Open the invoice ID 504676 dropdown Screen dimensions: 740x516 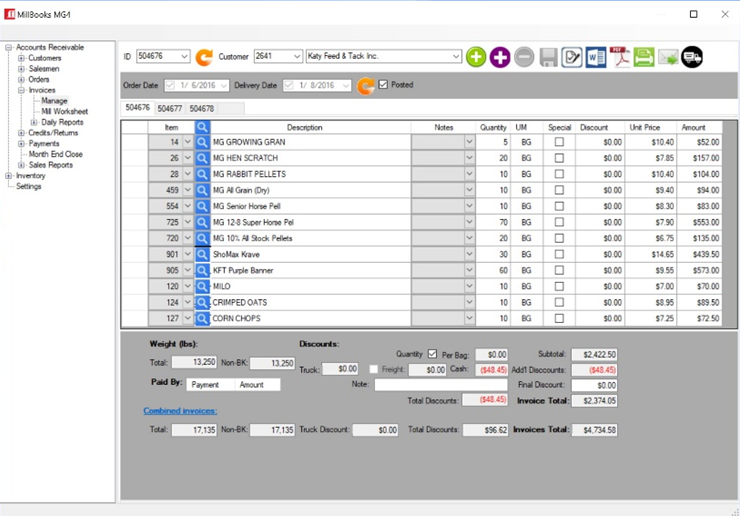tap(184, 56)
